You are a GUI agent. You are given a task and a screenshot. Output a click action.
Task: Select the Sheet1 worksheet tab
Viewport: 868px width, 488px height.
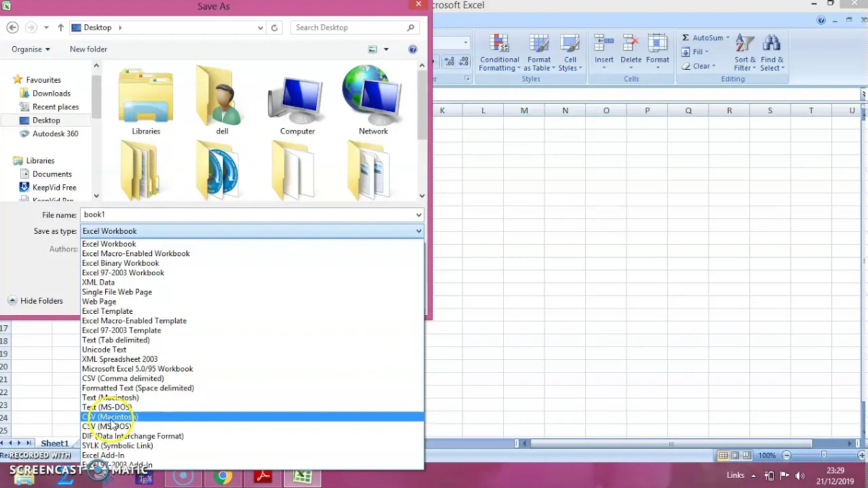tap(54, 443)
